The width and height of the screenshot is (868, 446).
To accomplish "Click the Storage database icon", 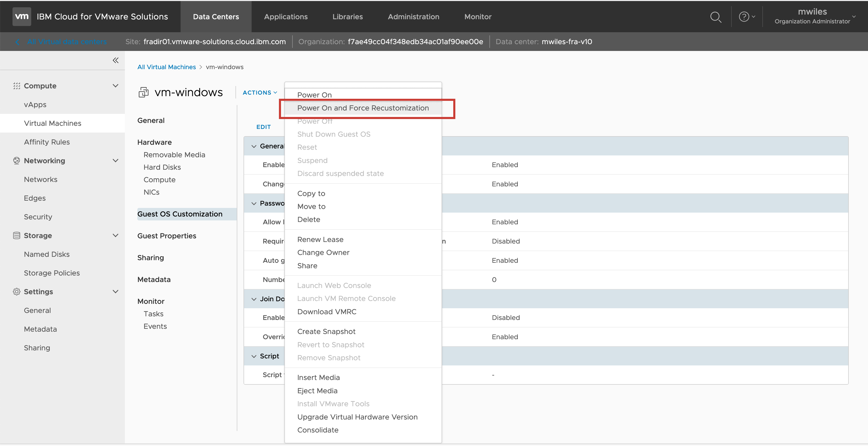I will [x=16, y=236].
